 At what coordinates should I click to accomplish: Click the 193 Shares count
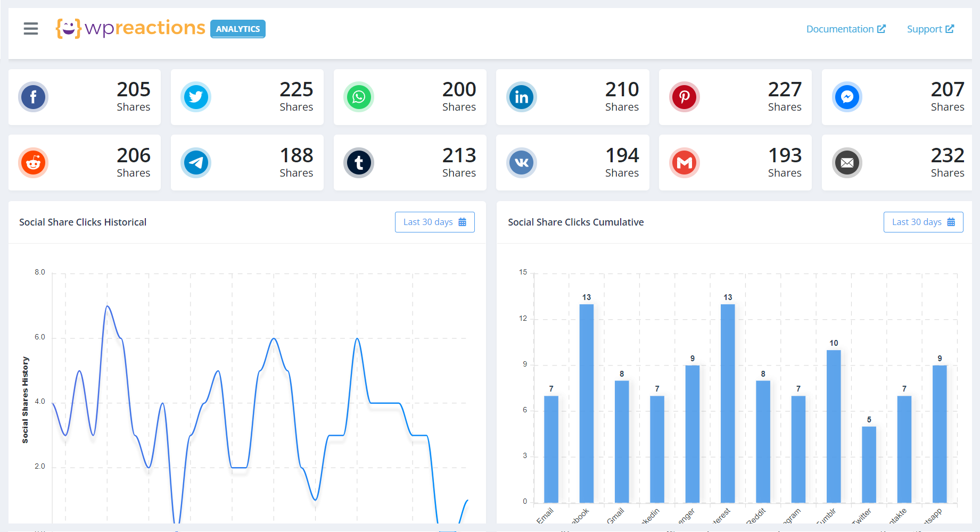[785, 162]
